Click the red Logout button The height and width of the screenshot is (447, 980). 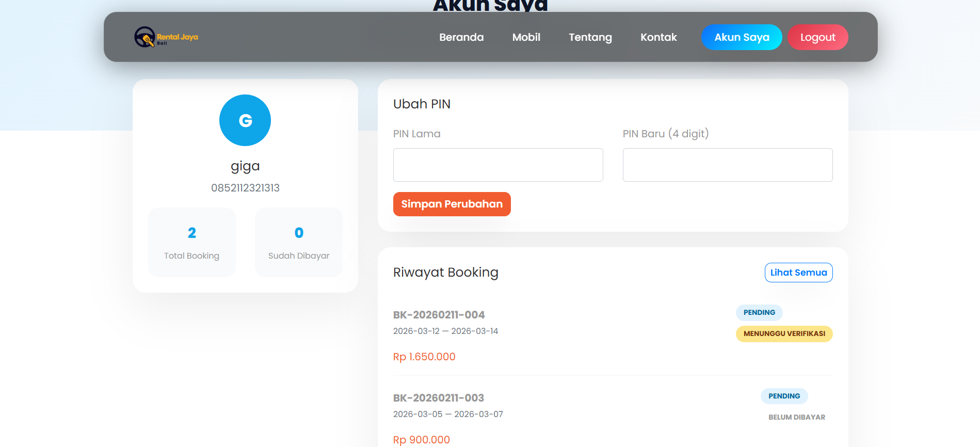[817, 37]
